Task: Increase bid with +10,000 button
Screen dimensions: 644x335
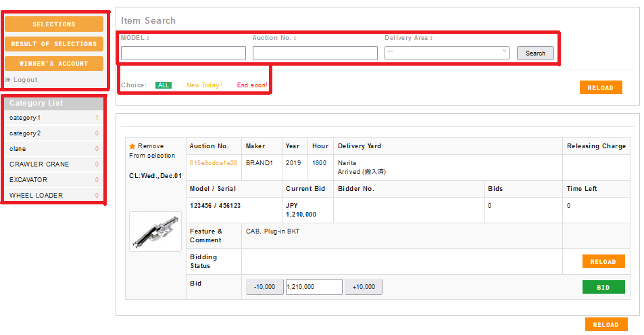Action: (364, 287)
